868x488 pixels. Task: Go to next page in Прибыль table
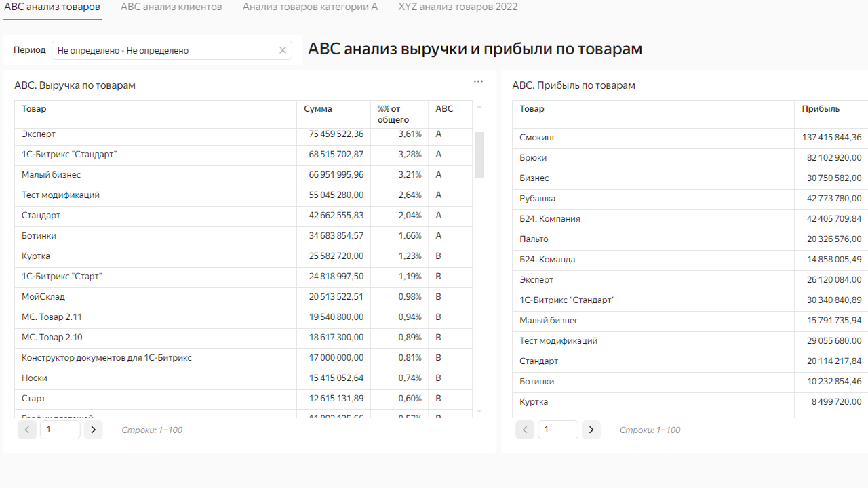coord(591,430)
